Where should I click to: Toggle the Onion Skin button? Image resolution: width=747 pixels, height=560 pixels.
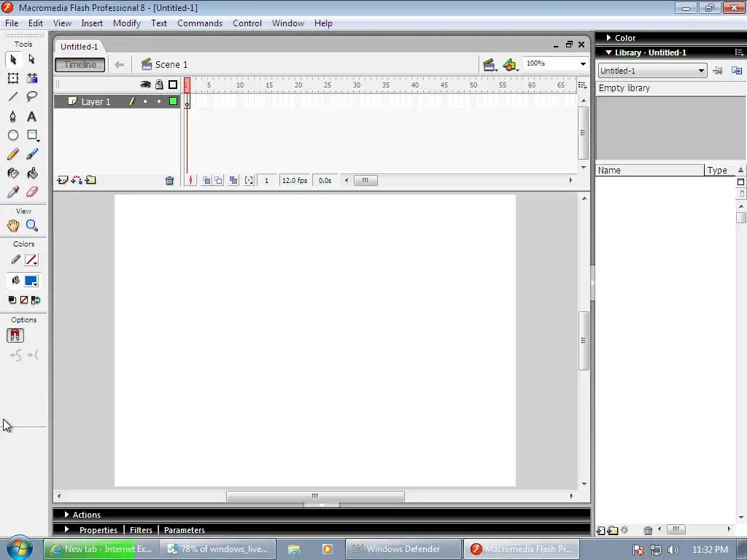(206, 181)
